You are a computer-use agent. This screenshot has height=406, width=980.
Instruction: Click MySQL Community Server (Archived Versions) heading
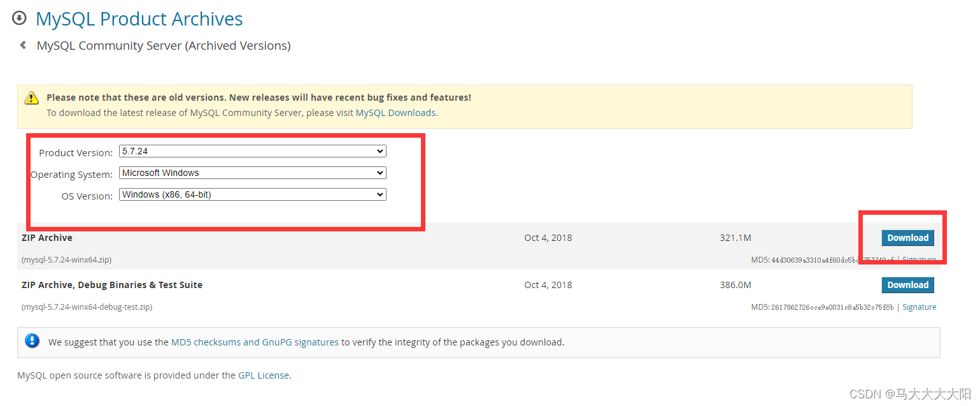tap(164, 46)
